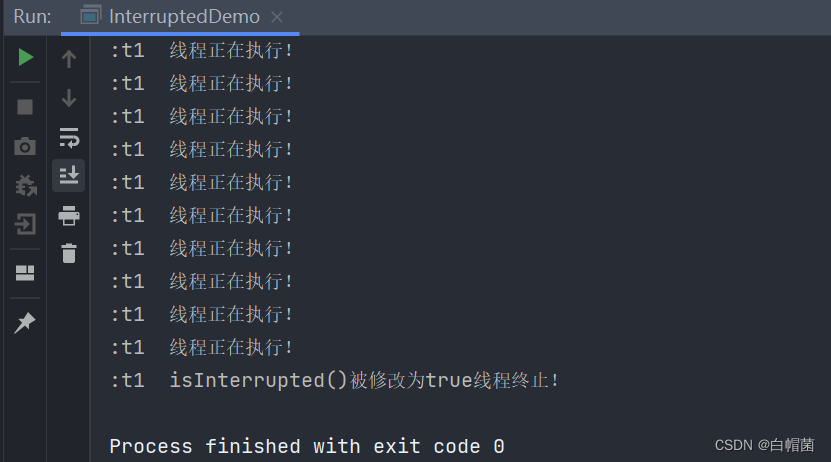
Task: Click the 'Process finished with exit code 0' line
Action: 307,446
